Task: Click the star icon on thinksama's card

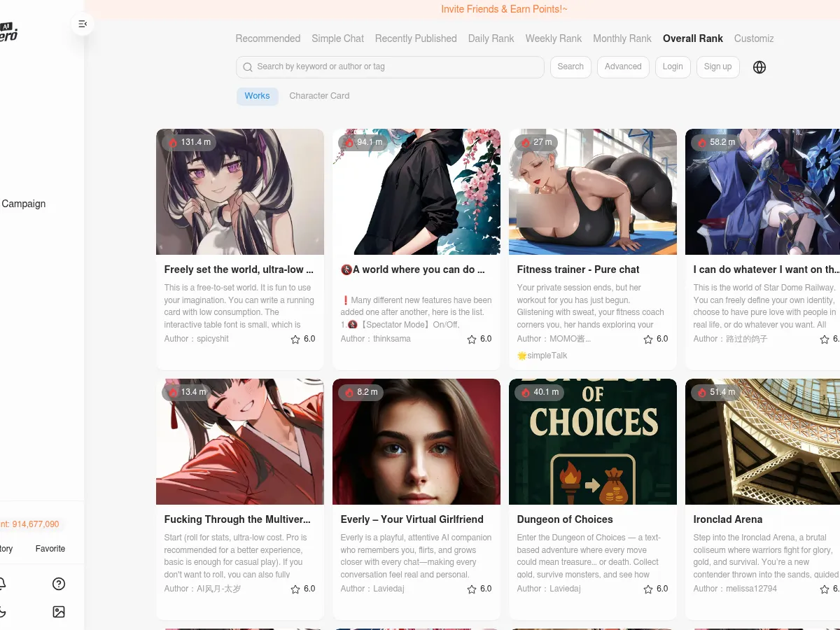Action: pos(472,339)
